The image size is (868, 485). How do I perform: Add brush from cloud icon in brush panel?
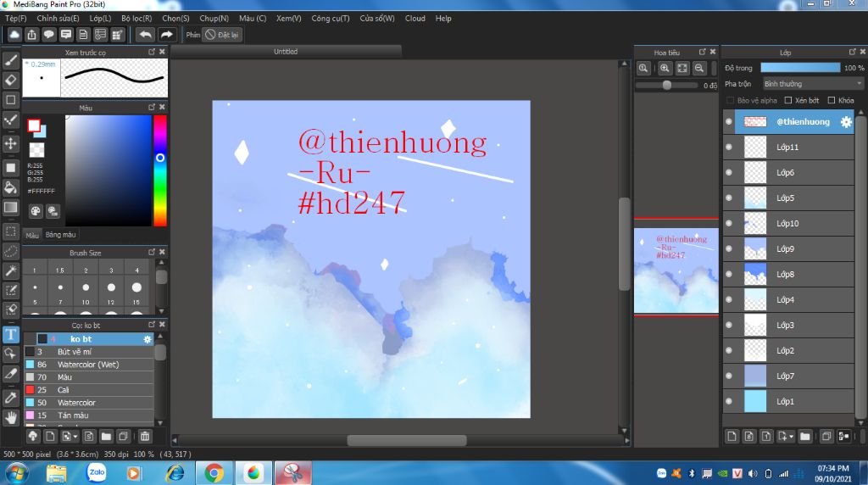click(33, 437)
